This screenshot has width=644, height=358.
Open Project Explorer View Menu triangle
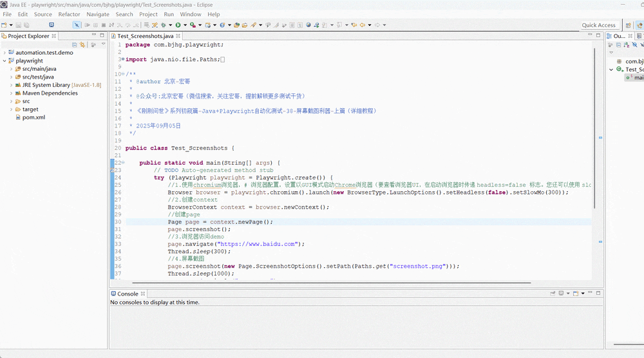[x=104, y=44]
